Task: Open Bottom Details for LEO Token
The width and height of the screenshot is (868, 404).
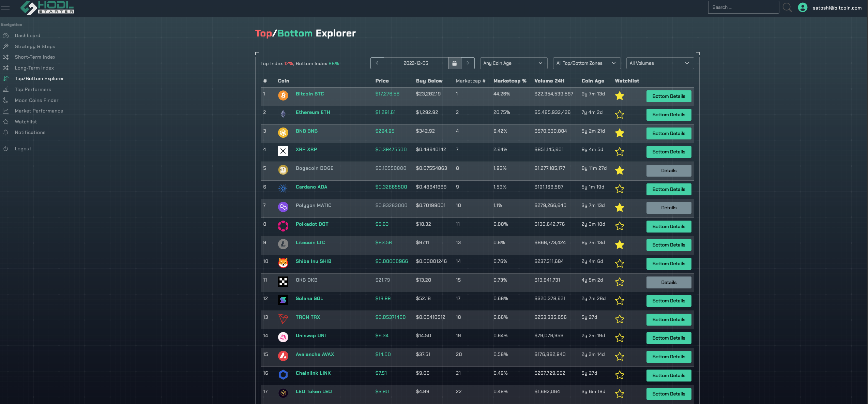Action: coord(669,394)
